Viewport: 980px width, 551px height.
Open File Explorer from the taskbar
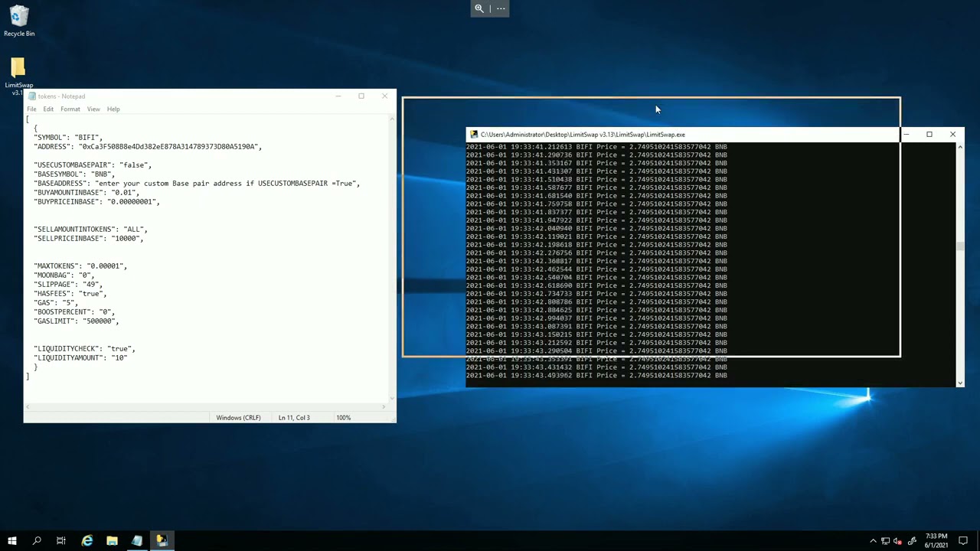[x=112, y=541]
